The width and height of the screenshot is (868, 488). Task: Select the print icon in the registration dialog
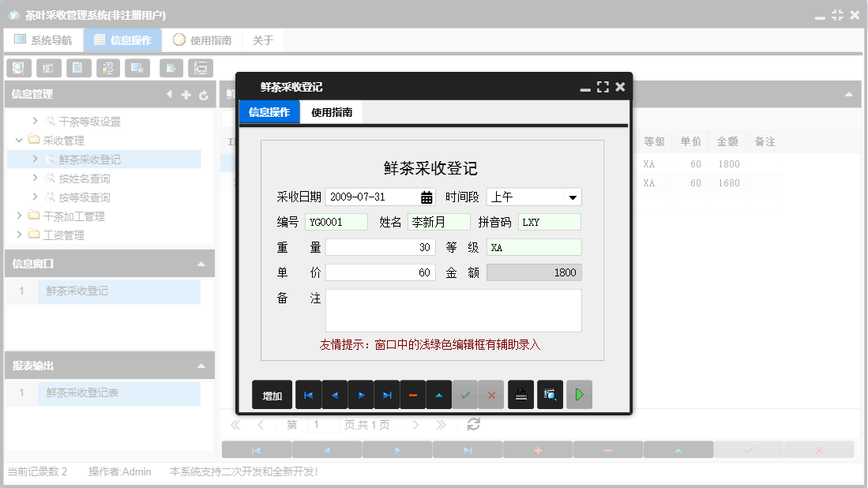click(x=521, y=394)
